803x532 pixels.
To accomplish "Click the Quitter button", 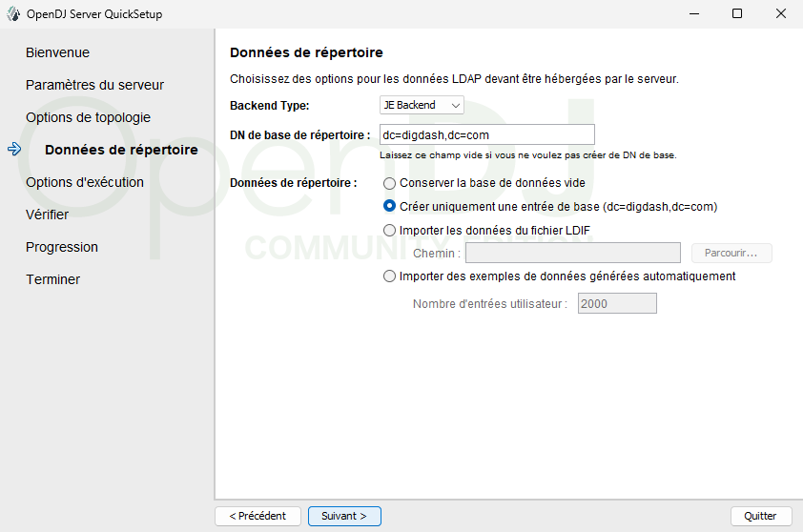I will pyautogui.click(x=760, y=516).
